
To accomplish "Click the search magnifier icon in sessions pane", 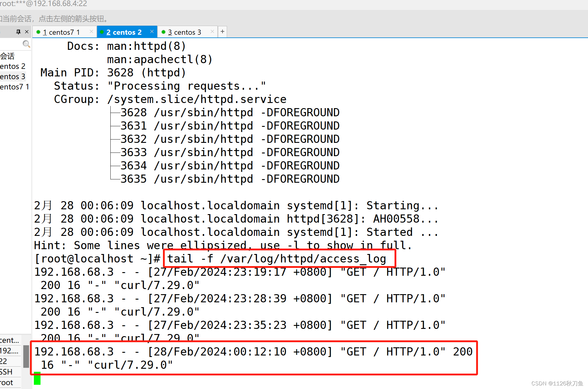I will click(26, 44).
